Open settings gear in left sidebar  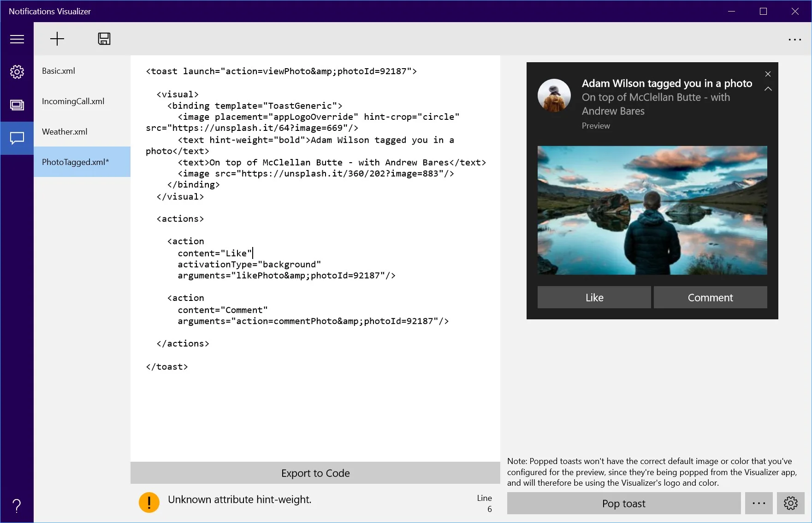[x=17, y=72]
